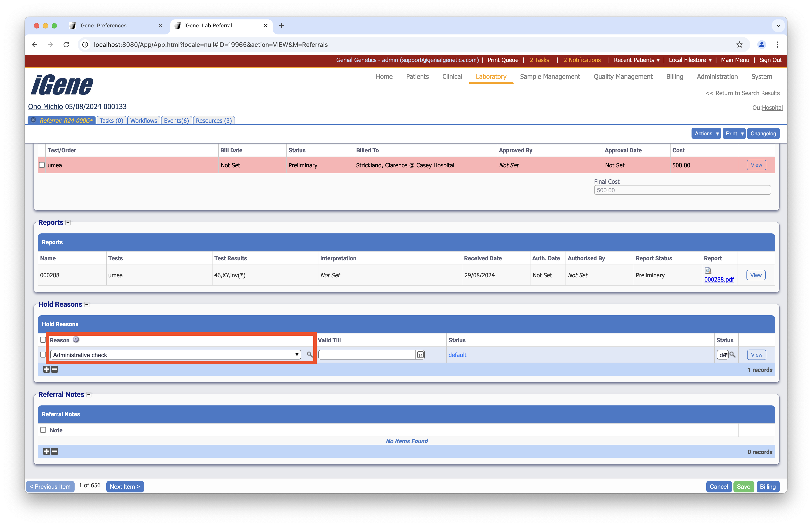Open the Valid Till calendar picker
This screenshot has width=812, height=526.
coord(420,355)
